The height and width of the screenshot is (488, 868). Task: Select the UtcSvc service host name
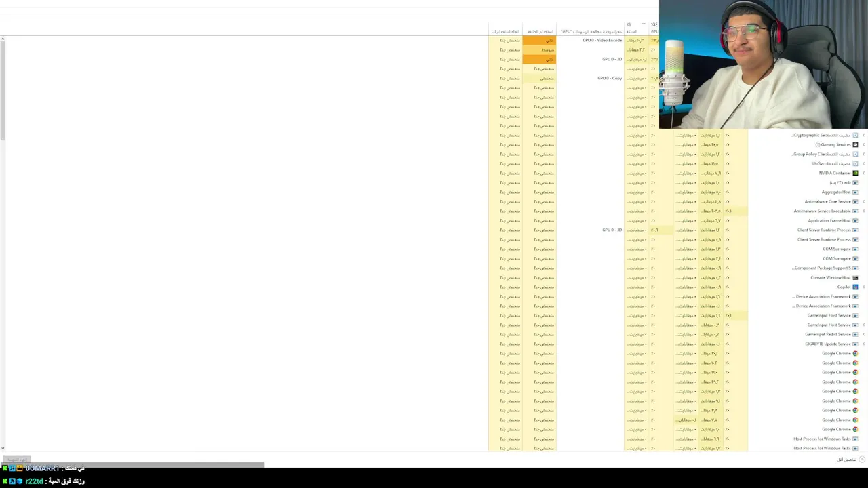[831, 164]
